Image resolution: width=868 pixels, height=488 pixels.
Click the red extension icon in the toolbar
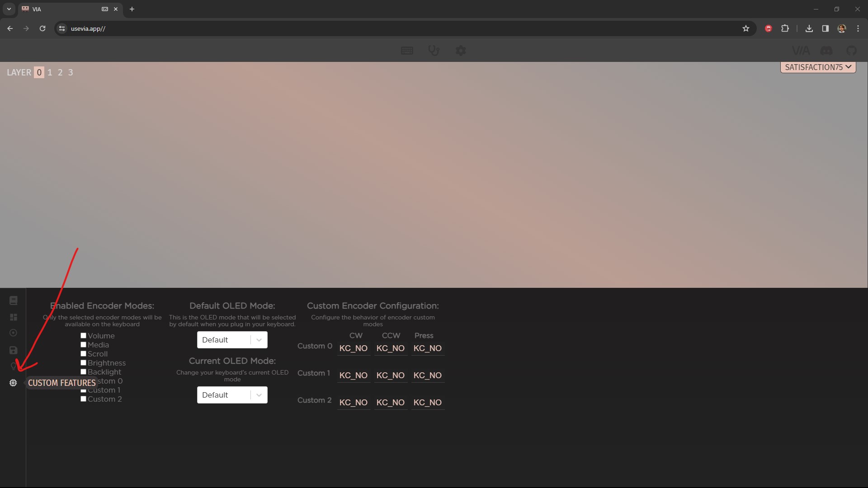click(769, 28)
